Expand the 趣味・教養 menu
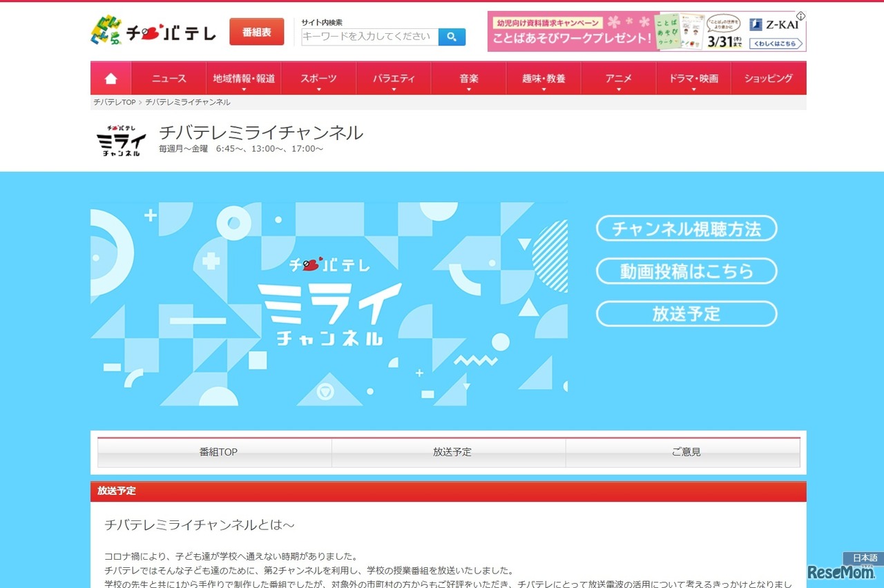The image size is (884, 588). (544, 79)
